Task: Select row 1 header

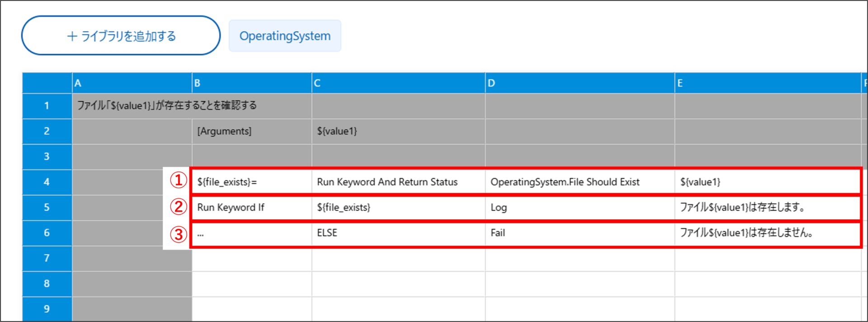Action: 47,106
